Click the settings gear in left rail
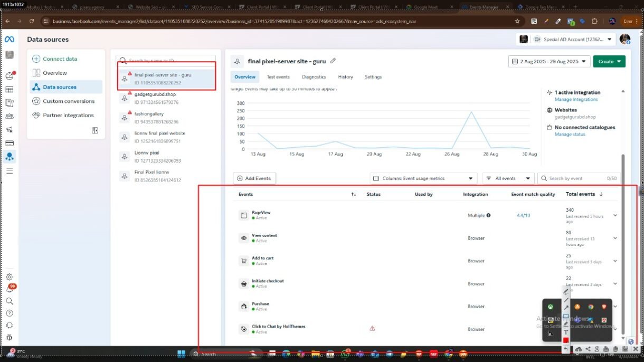Screen dimensions: 644x362 [10, 277]
